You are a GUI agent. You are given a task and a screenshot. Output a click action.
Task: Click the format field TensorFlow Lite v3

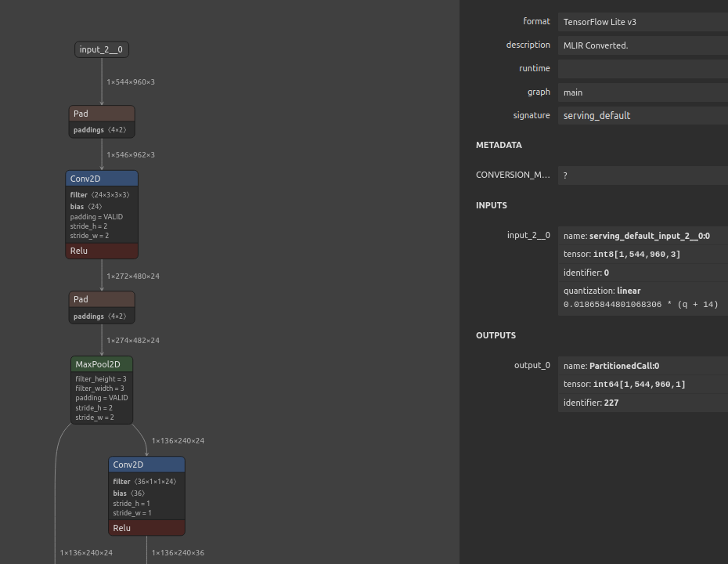[x=642, y=22]
